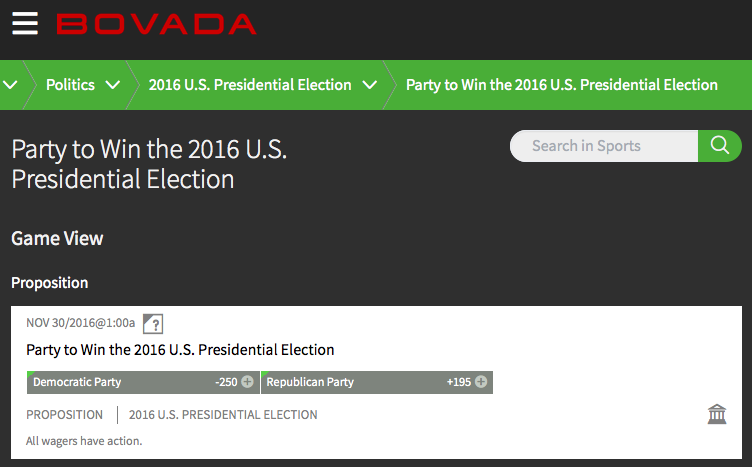Click the green search magnifier button
This screenshot has width=752, height=467.
click(x=719, y=146)
